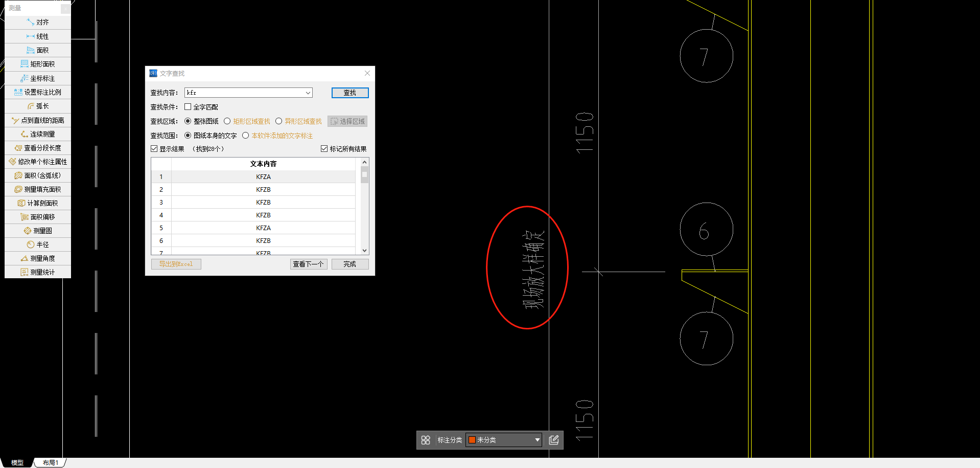
Task: Select the 半径 radius tool
Action: click(38, 244)
